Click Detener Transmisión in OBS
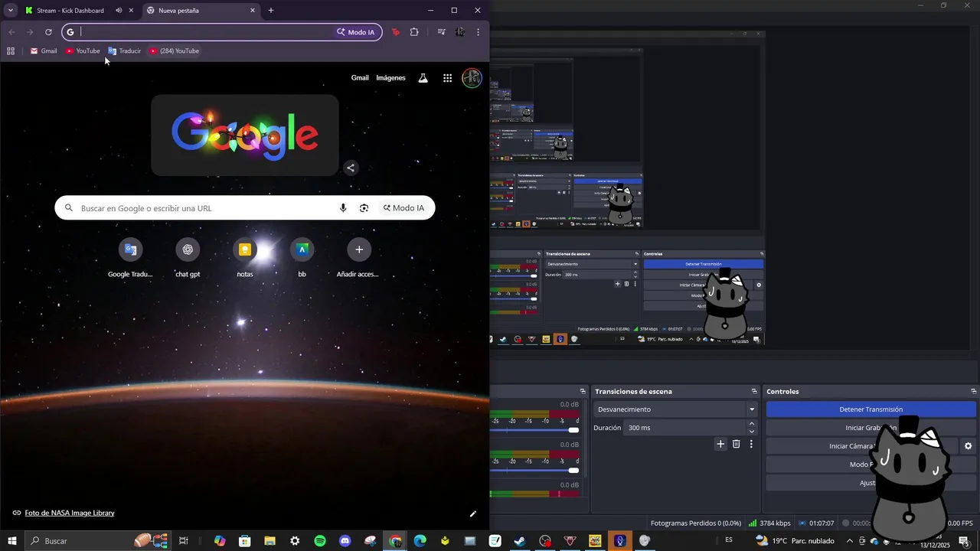Screen dimensions: 980x551 pyautogui.click(x=871, y=409)
